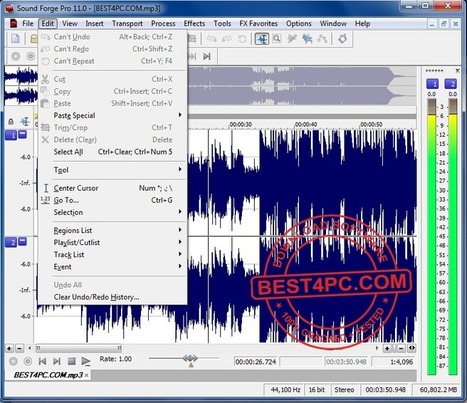Click the horizontal scrollbar thumb
Image resolution: width=467 pixels, height=403 pixels.
pos(79,348)
